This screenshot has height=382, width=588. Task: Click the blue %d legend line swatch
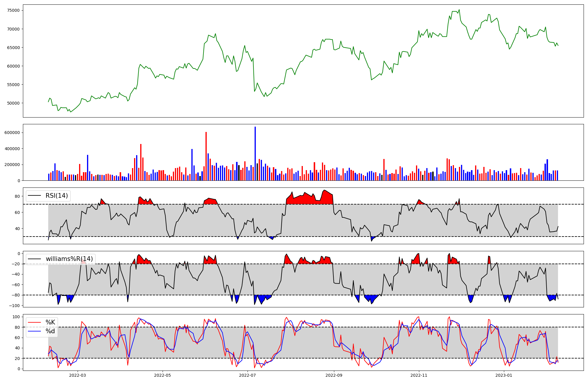tap(34, 331)
